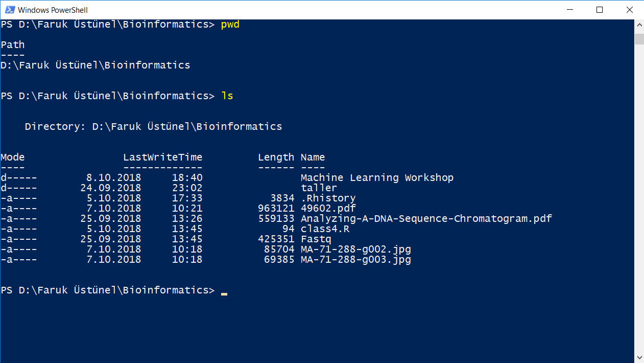Viewport: 644px width, 363px height.
Task: Maximize the PowerShell window
Action: click(x=600, y=10)
